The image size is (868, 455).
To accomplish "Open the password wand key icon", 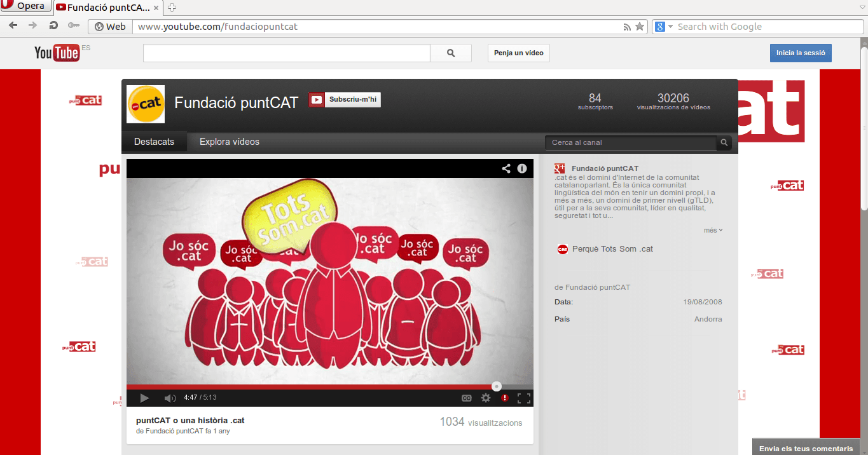I will 74,26.
